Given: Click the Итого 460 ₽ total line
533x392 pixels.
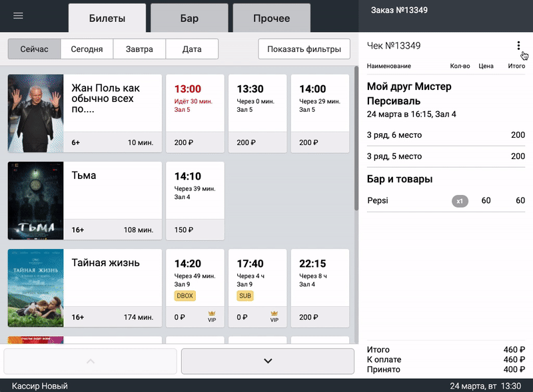Looking at the screenshot, I should (x=446, y=349).
